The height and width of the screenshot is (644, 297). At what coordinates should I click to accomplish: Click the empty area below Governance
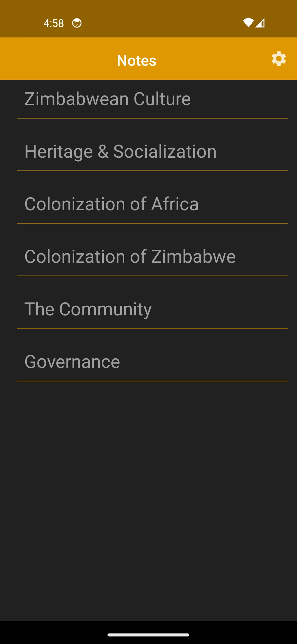coord(148,501)
